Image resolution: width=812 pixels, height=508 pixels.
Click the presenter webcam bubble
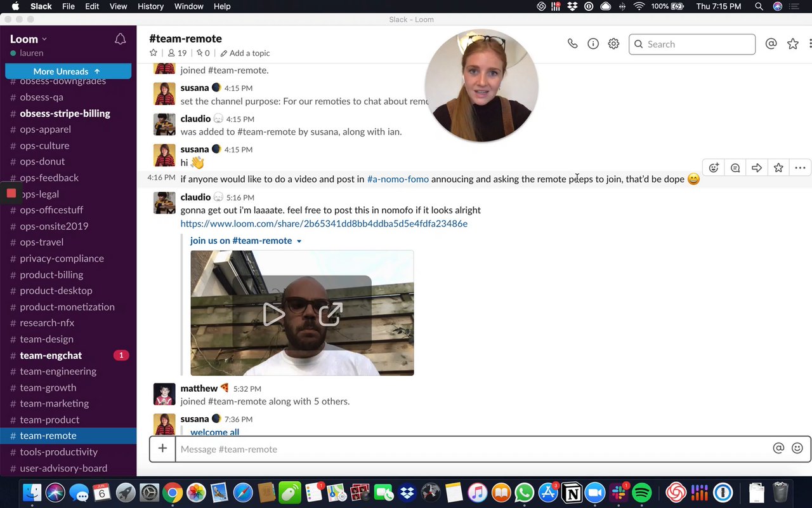click(481, 85)
